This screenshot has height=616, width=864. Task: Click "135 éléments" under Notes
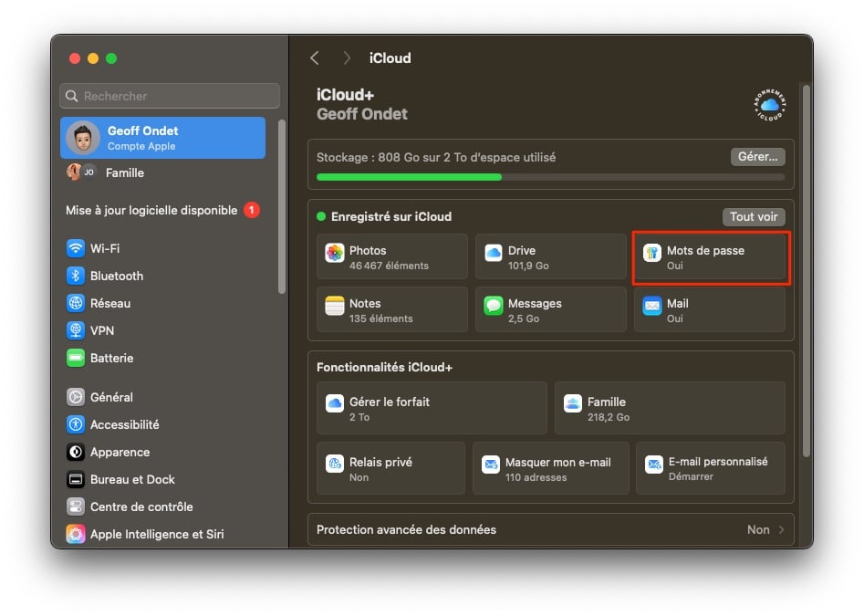tap(380, 318)
